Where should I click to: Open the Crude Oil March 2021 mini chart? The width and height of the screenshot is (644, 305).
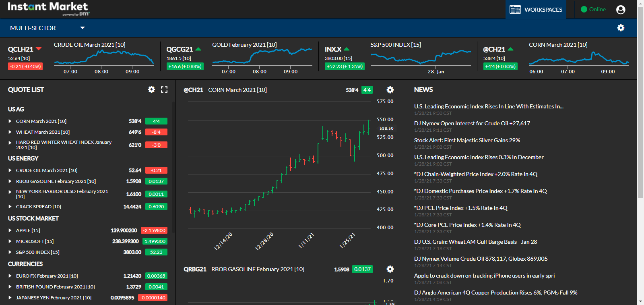pyautogui.click(x=104, y=59)
